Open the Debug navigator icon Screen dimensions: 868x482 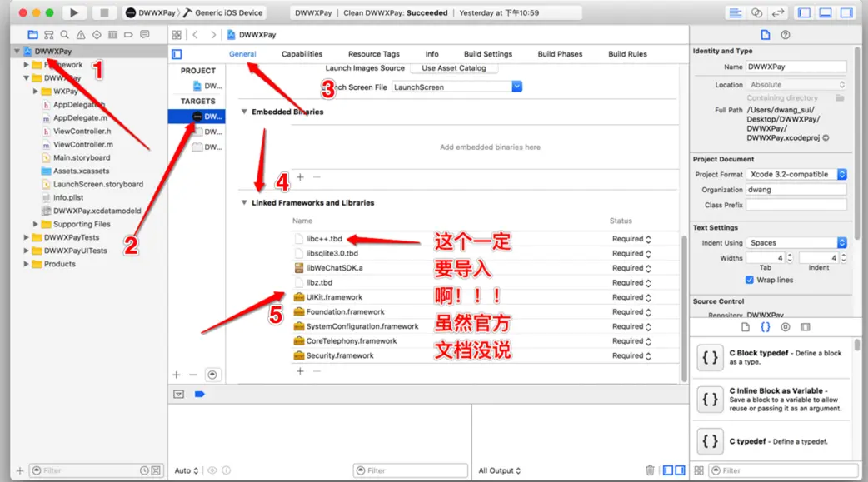(113, 35)
